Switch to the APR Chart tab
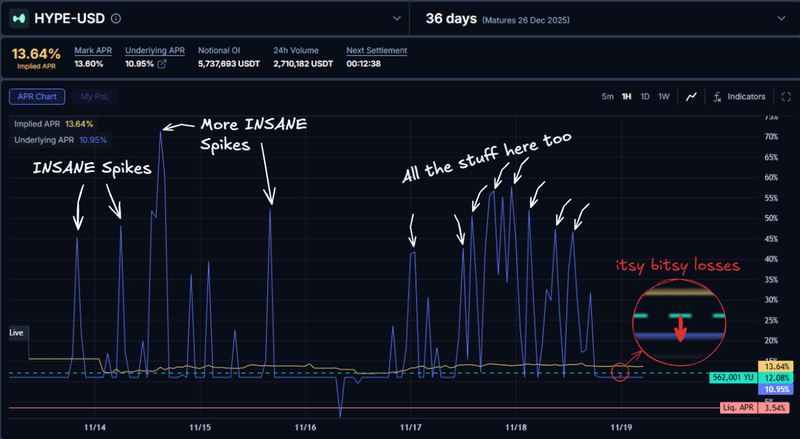The image size is (800, 439). (x=37, y=97)
